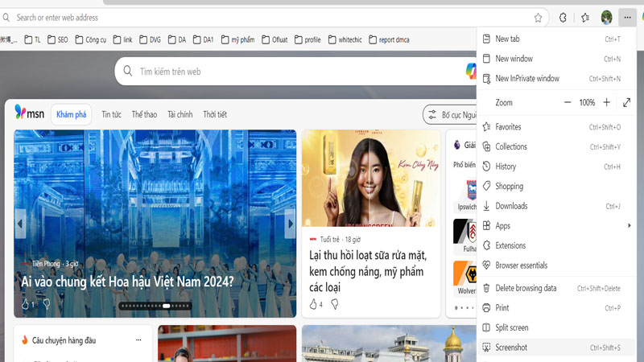Open link bookmark folder
644x362 pixels.
pyautogui.click(x=122, y=39)
